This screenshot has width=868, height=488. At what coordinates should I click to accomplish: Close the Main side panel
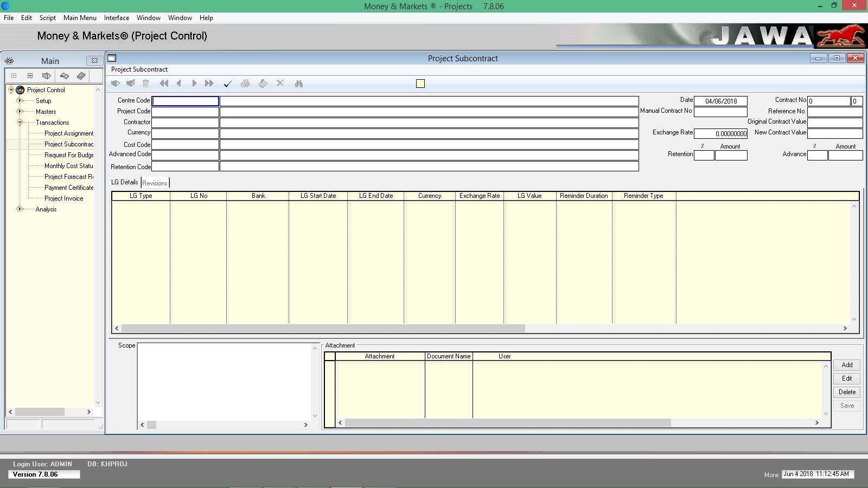pyautogui.click(x=94, y=60)
